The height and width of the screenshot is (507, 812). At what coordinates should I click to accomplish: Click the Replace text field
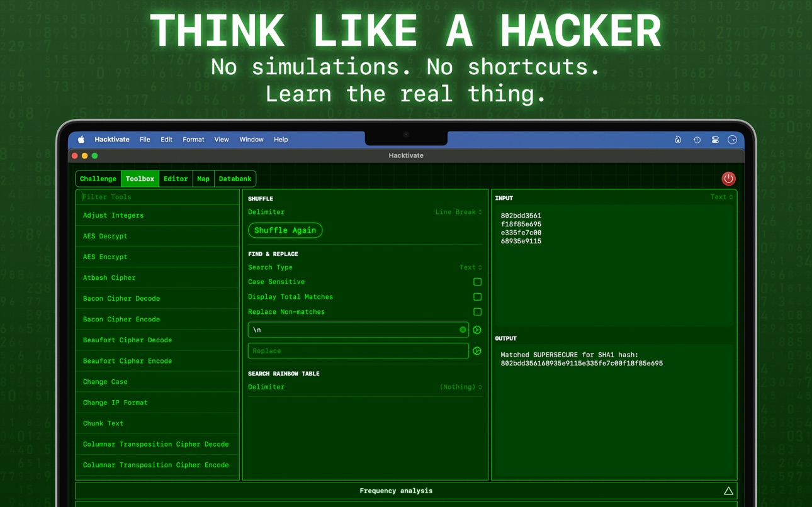pos(358,351)
